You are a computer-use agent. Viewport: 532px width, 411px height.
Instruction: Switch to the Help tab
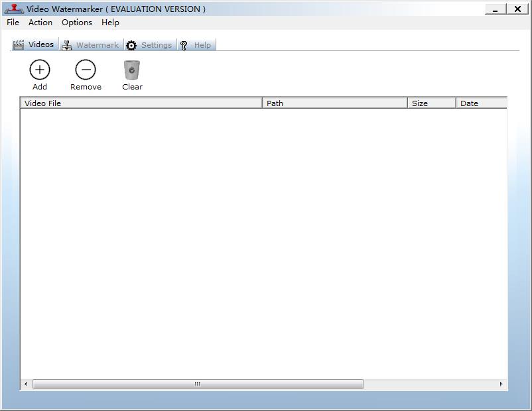pyautogui.click(x=196, y=45)
